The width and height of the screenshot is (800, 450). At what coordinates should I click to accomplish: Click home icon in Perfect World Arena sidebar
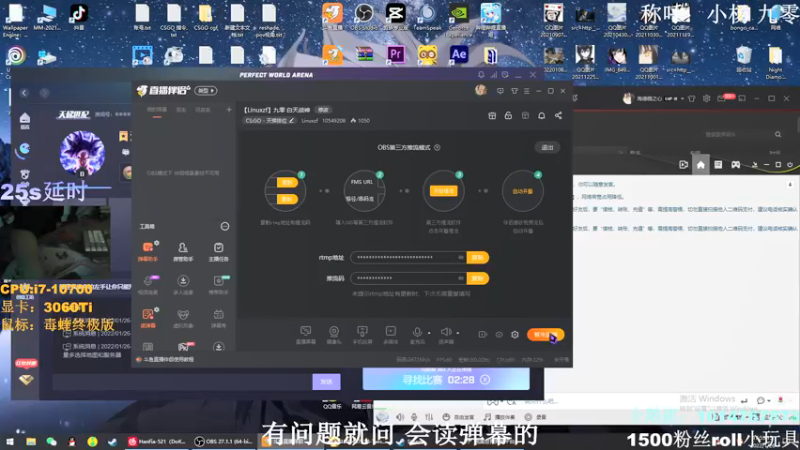24,120
